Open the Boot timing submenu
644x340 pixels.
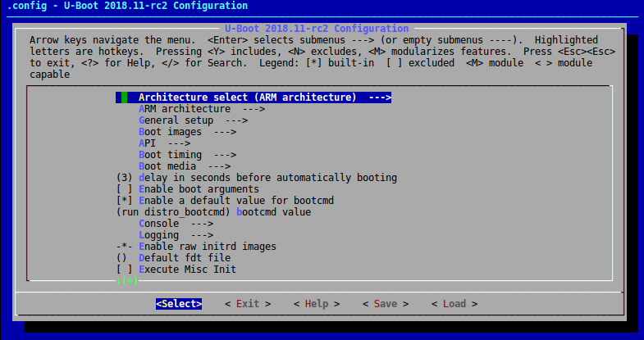pyautogui.click(x=187, y=155)
